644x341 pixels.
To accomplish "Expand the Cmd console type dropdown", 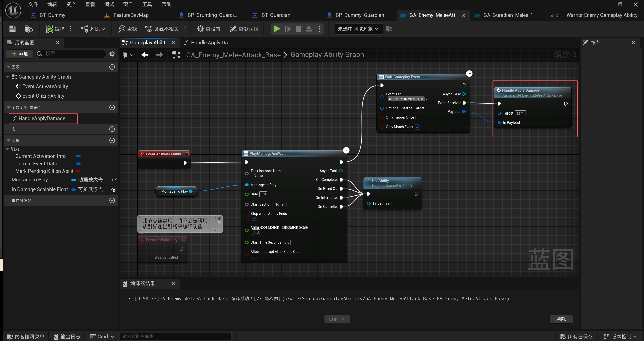I will 102,336.
